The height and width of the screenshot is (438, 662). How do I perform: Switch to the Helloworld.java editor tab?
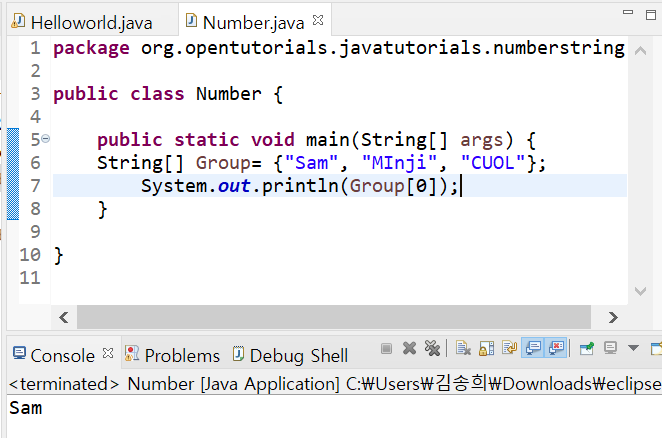coord(92,22)
